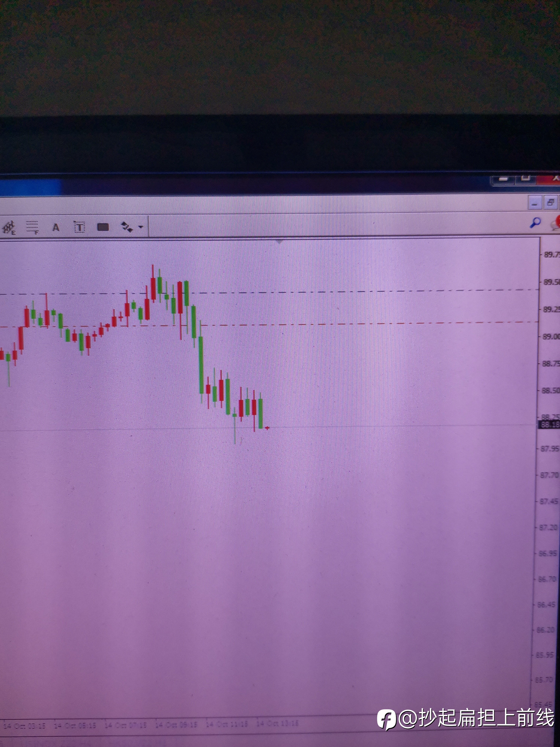Screen dimensions: 560x747
Task: Open the red notification bubble icon
Action: click(556, 223)
